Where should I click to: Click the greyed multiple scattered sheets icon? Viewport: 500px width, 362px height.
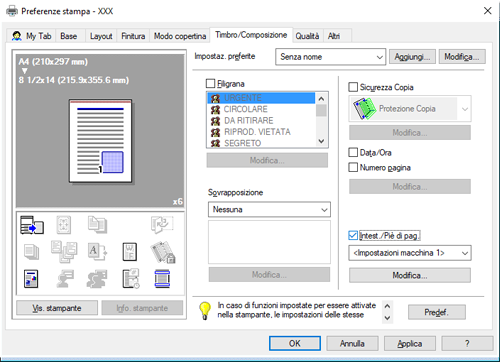[64, 252]
